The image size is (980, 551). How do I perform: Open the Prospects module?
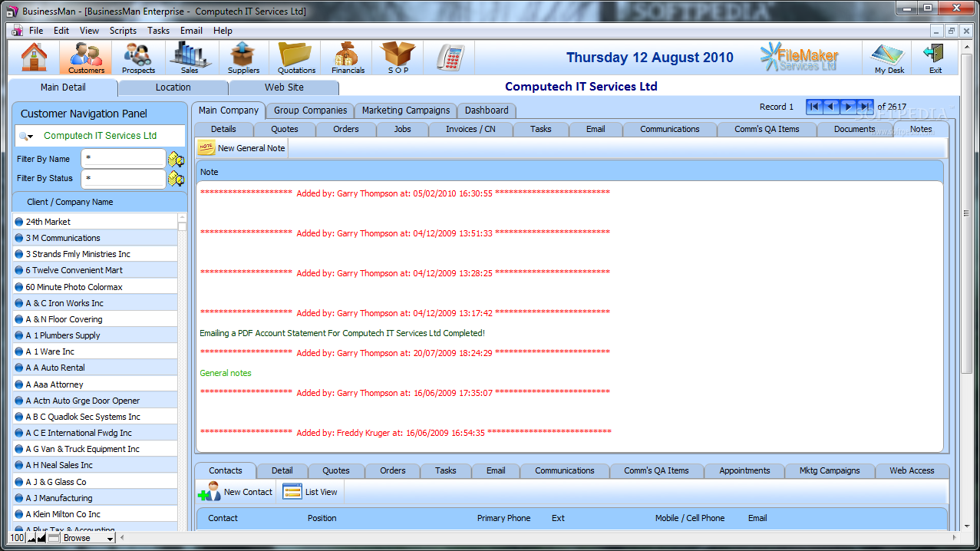click(x=138, y=58)
